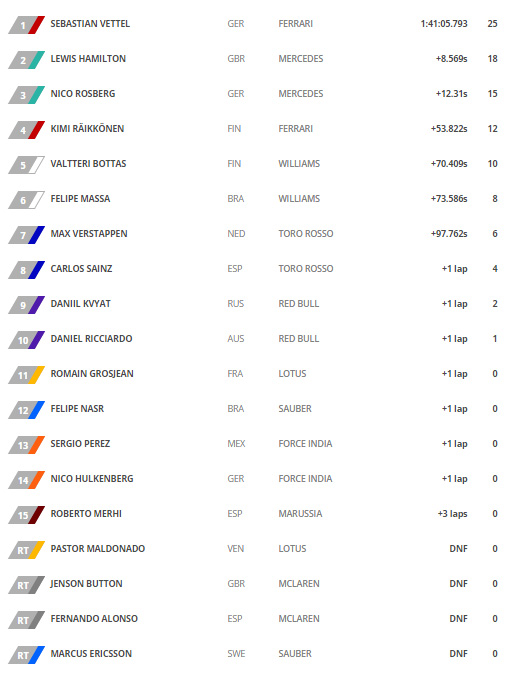Click the position 1 Ferrari badge icon

pyautogui.click(x=27, y=25)
